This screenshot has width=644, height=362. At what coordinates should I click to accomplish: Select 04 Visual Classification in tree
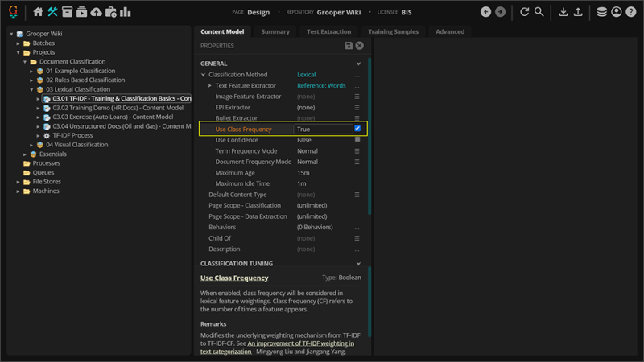76,145
